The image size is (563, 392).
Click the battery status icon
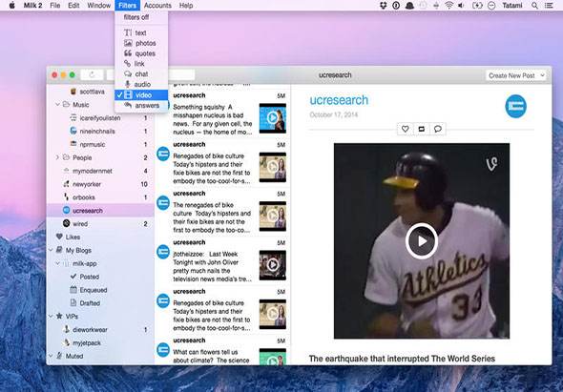pyautogui.click(x=477, y=6)
